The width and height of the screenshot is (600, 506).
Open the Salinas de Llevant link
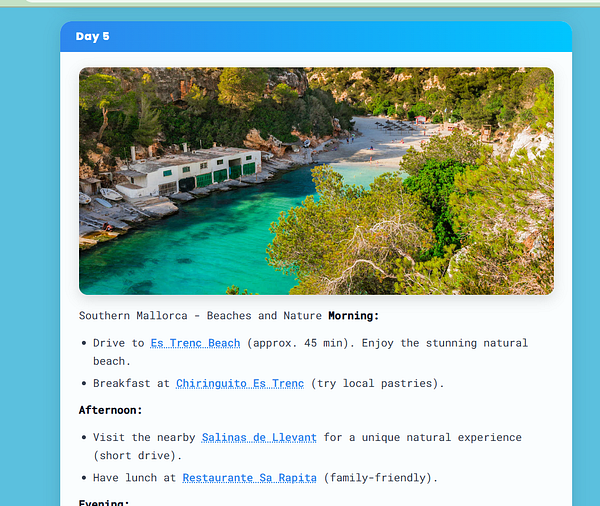click(x=259, y=437)
